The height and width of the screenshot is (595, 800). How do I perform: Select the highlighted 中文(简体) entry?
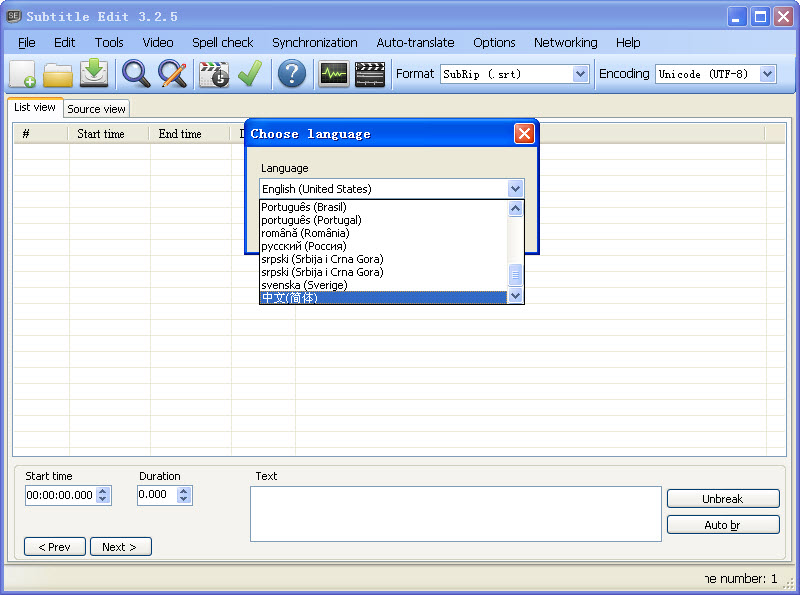384,298
